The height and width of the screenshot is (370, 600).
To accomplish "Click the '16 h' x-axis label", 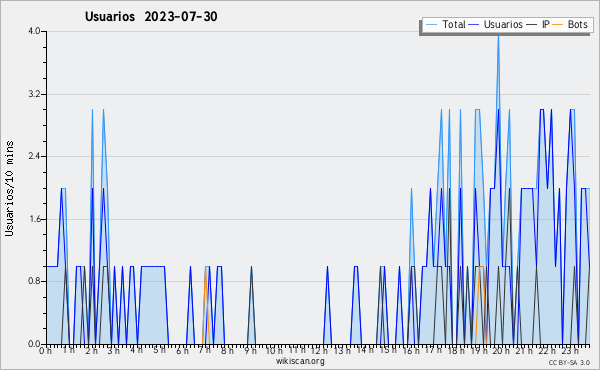I will click(411, 351).
